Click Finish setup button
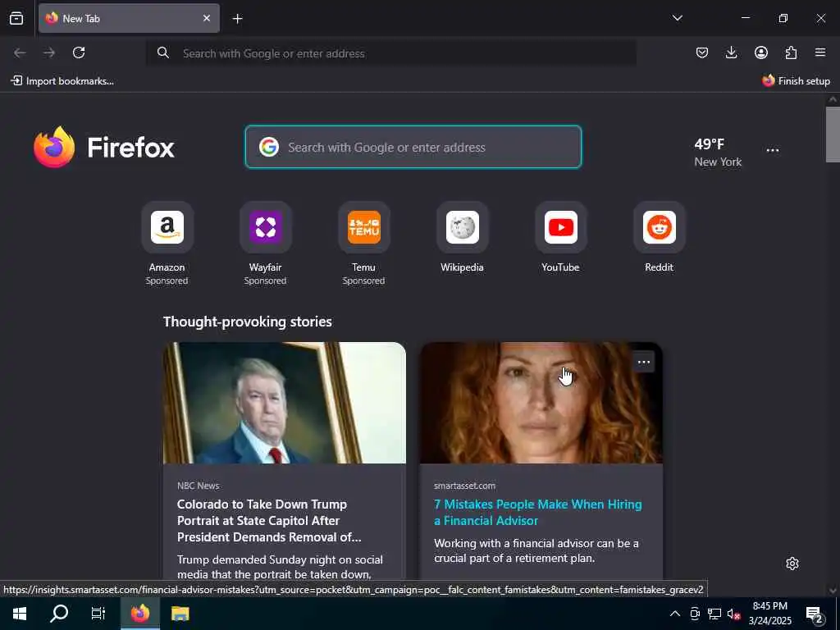 click(x=796, y=81)
